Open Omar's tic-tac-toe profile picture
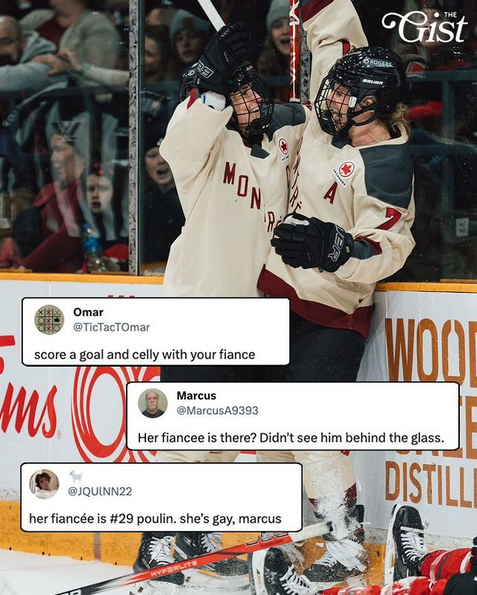The image size is (477, 595). (49, 320)
